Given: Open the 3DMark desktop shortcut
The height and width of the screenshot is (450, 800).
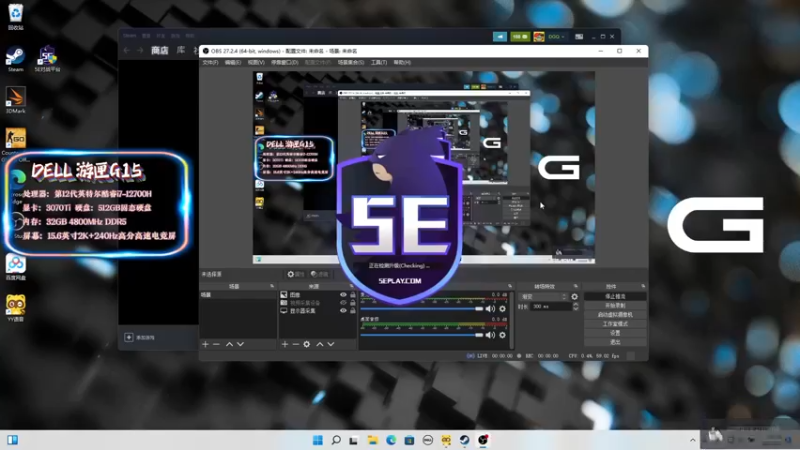Looking at the screenshot, I should coord(15,100).
